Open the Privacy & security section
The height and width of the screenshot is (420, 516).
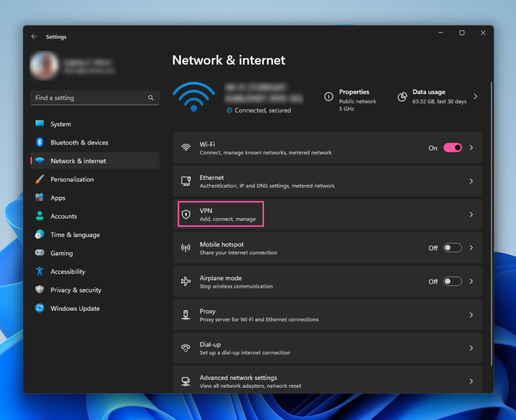(x=76, y=290)
